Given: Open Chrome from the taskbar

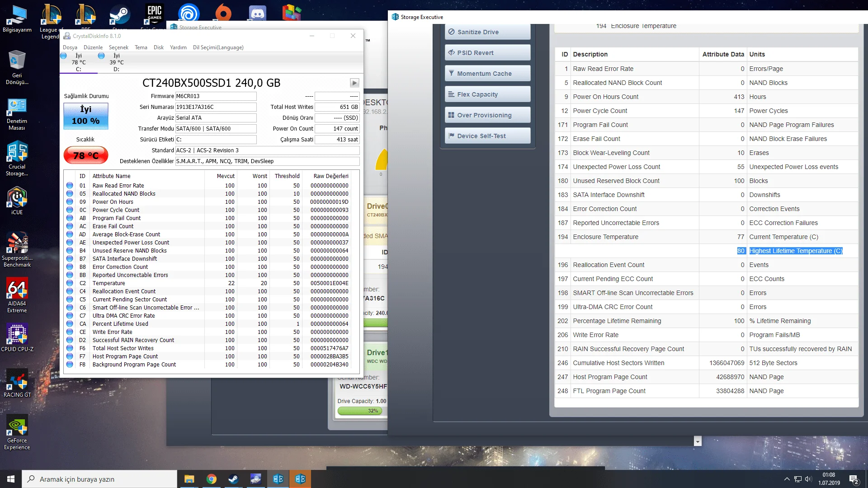Looking at the screenshot, I should click(211, 479).
